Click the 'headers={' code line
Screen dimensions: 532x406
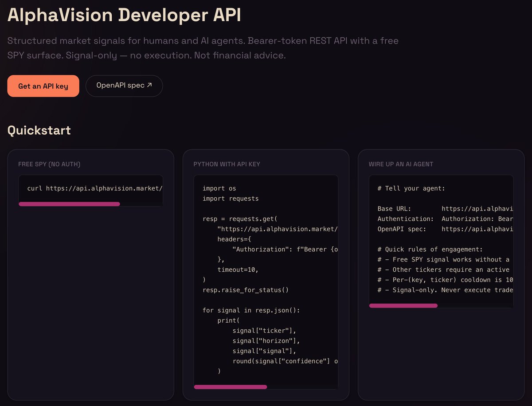pos(234,239)
